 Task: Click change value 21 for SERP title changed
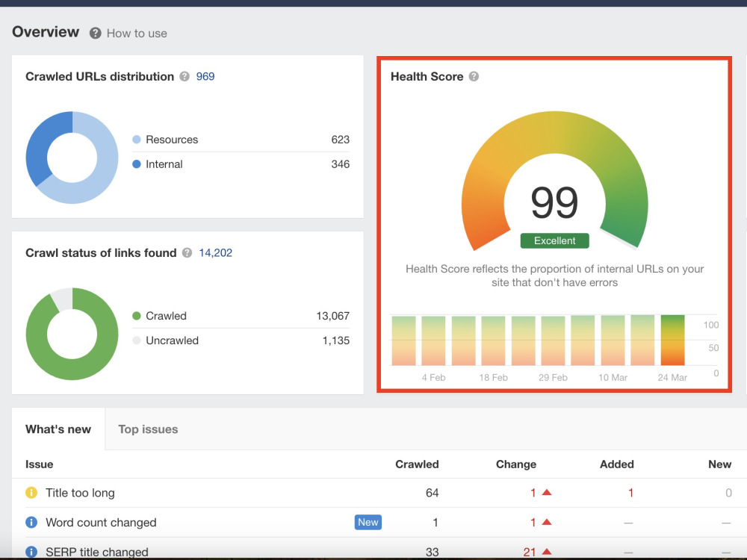(x=530, y=552)
